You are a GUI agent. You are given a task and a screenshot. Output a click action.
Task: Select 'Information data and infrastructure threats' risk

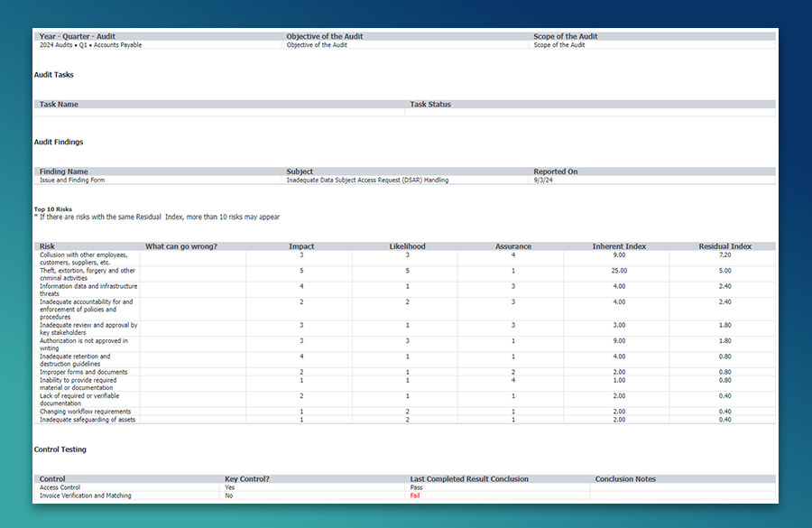pos(404,290)
